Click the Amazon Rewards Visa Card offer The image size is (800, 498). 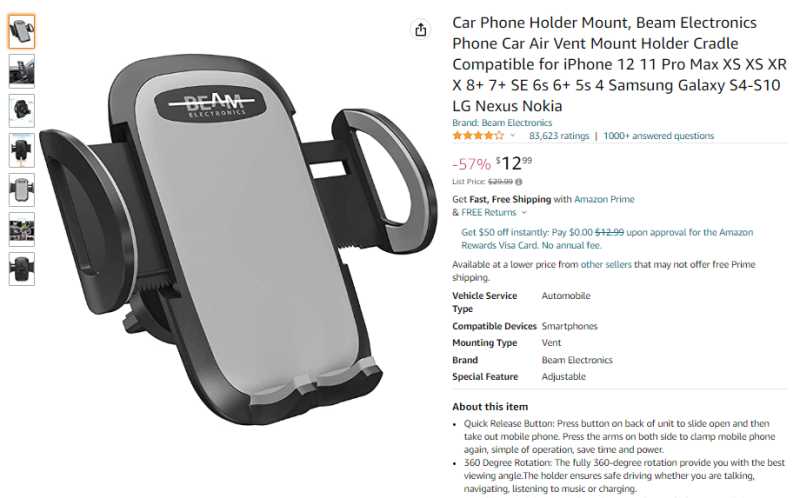[x=607, y=239]
